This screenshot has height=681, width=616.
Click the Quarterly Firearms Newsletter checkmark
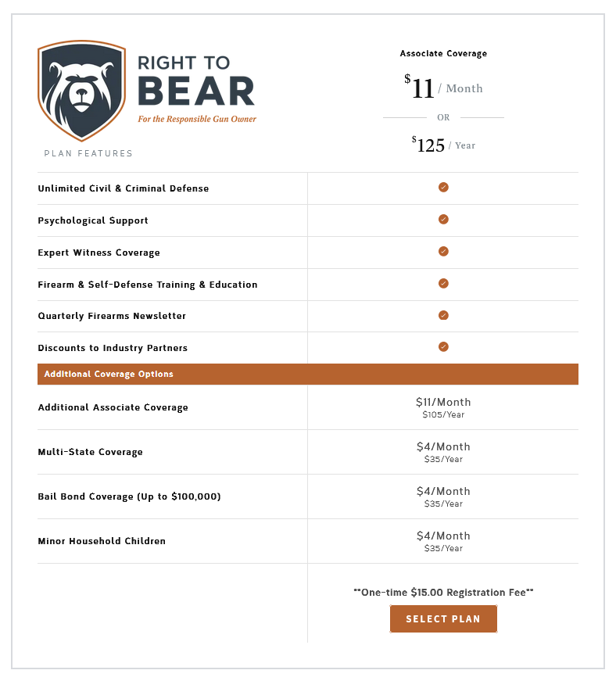(443, 315)
